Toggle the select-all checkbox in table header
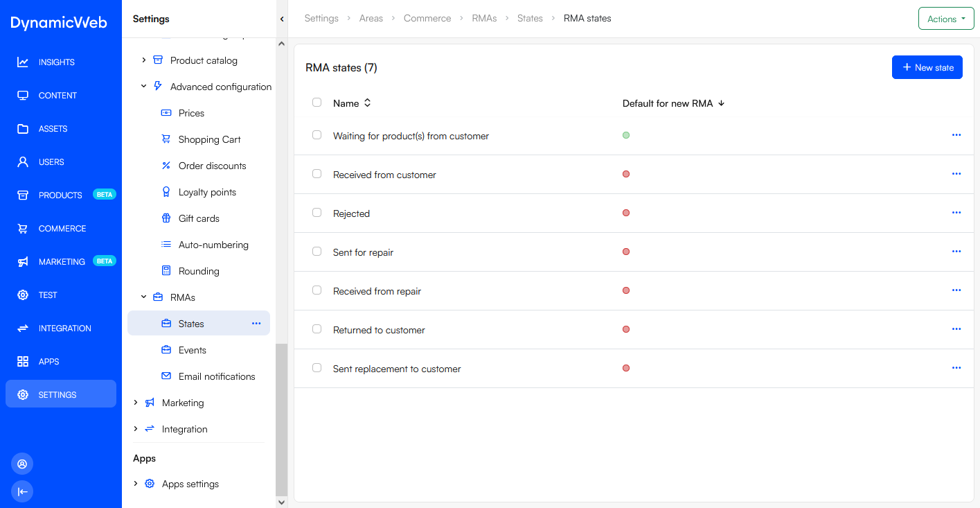The image size is (980, 508). (x=317, y=103)
